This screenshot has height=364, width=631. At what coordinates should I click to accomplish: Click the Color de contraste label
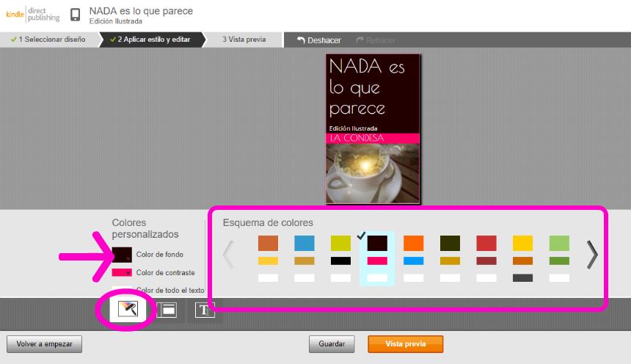(165, 272)
